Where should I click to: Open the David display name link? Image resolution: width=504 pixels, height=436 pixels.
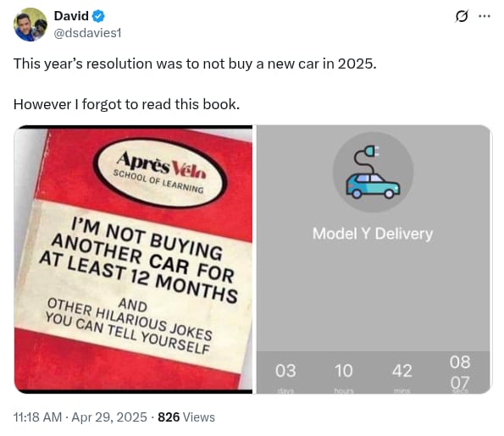pos(71,16)
